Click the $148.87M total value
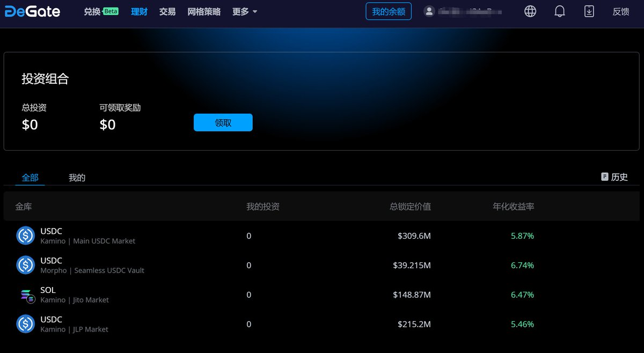The height and width of the screenshot is (353, 644). tap(412, 295)
